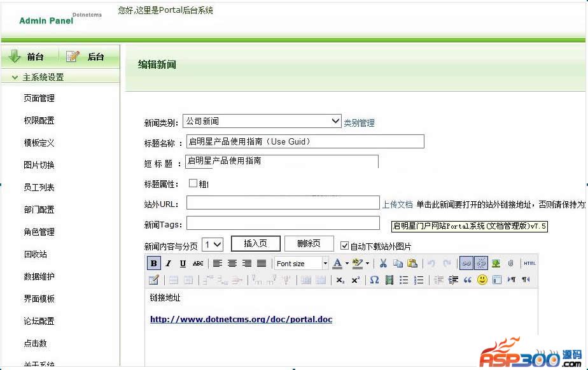Click the paperclip attachment icon
The width and height of the screenshot is (588, 370).
tap(510, 264)
